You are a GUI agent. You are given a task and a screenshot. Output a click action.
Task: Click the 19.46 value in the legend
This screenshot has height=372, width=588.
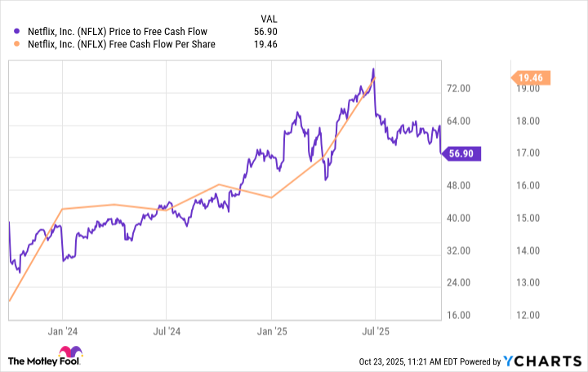point(267,44)
